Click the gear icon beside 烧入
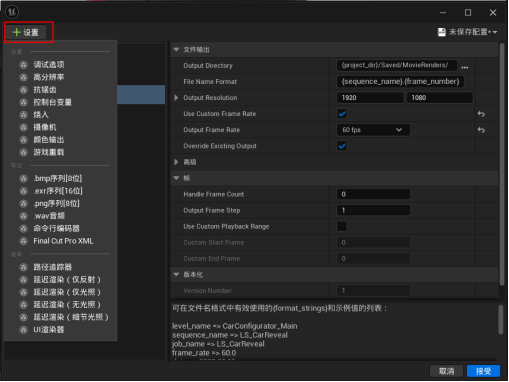Viewport: 509px width, 382px height. click(x=23, y=115)
